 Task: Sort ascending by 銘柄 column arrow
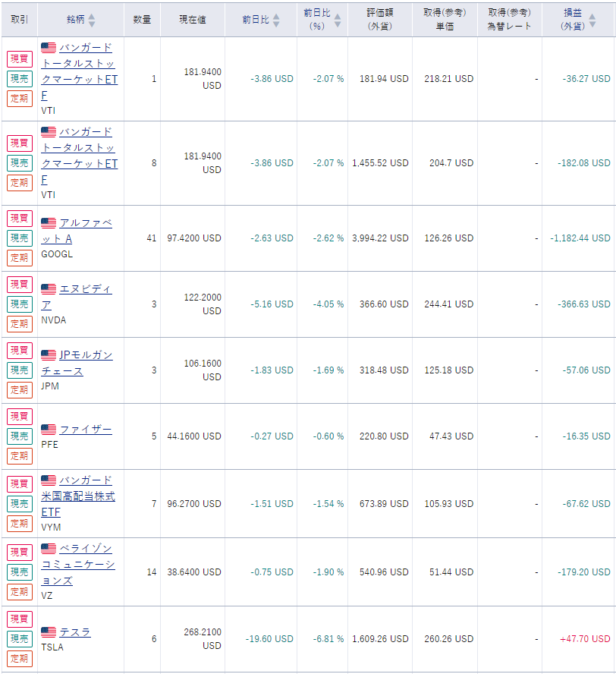(x=92, y=16)
